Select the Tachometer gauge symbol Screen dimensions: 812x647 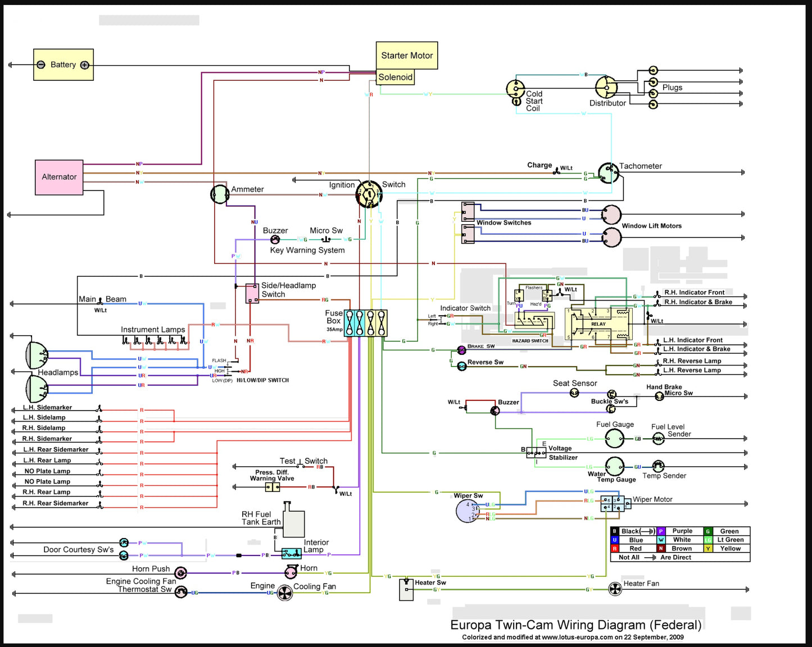[x=608, y=174]
